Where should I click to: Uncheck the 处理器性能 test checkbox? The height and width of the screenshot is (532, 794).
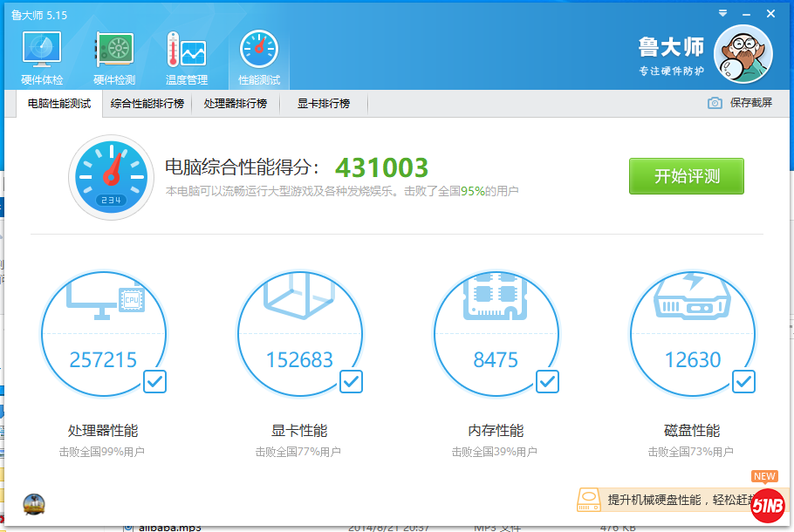[x=154, y=381]
